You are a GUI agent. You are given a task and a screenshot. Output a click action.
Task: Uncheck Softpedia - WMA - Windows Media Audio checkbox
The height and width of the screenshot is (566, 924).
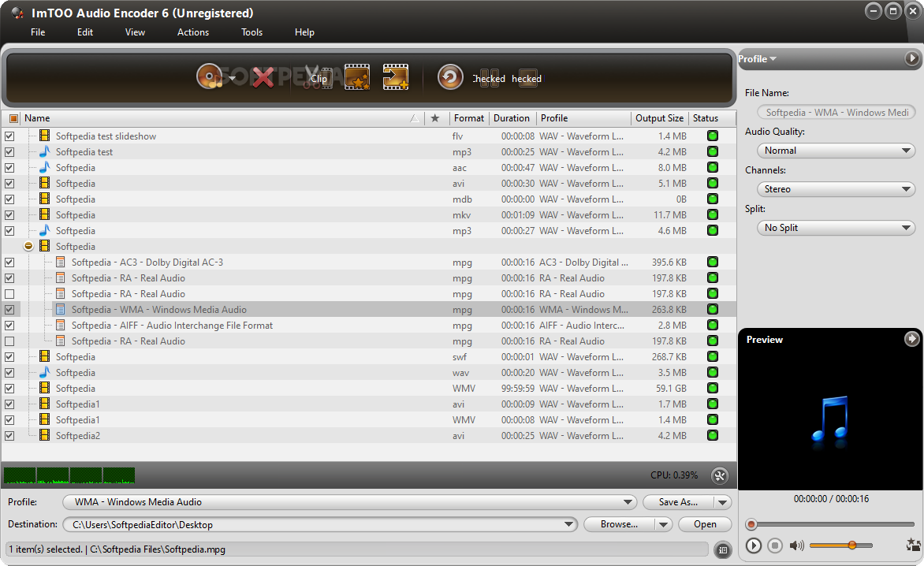(x=9, y=309)
